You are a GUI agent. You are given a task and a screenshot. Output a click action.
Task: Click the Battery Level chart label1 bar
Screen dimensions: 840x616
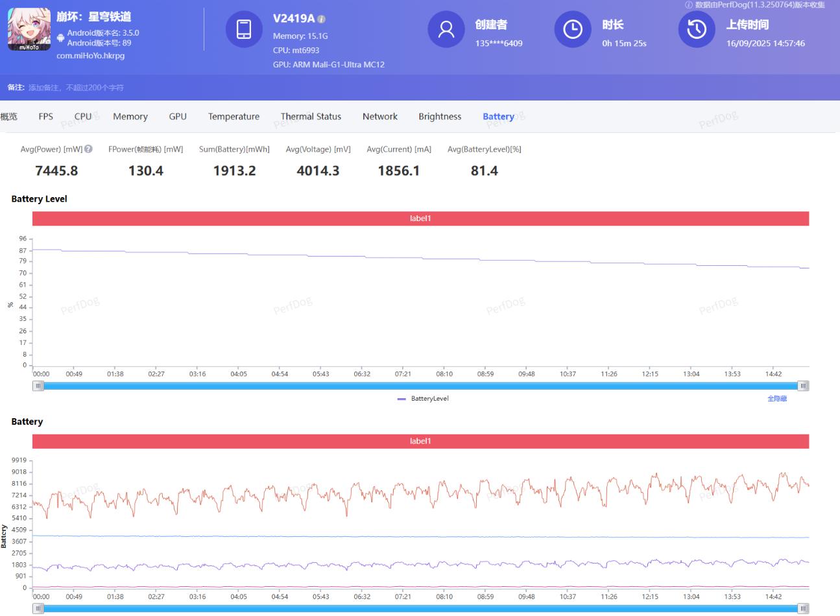(x=420, y=219)
